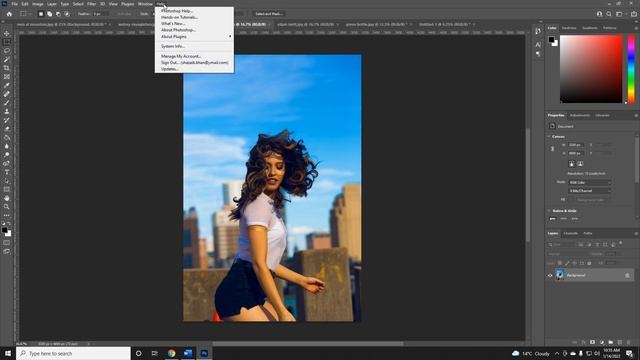This screenshot has height=360, width=640.
Task: Open the Layers panel options menu
Action: tap(636, 233)
